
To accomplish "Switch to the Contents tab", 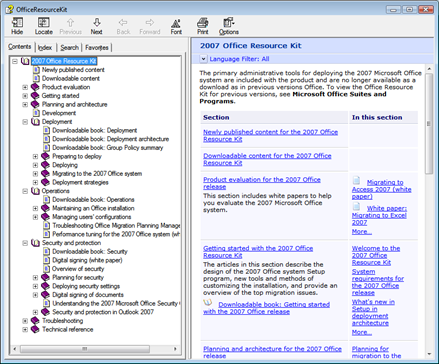I will pyautogui.click(x=20, y=47).
